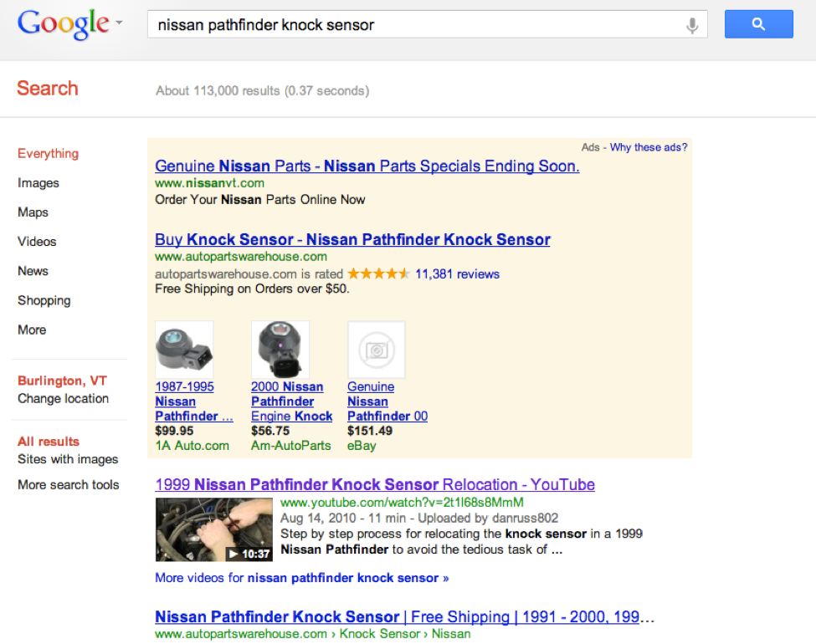The width and height of the screenshot is (816, 644).
Task: Click the star rating for autopartswarehouse.com
Action: point(379,273)
